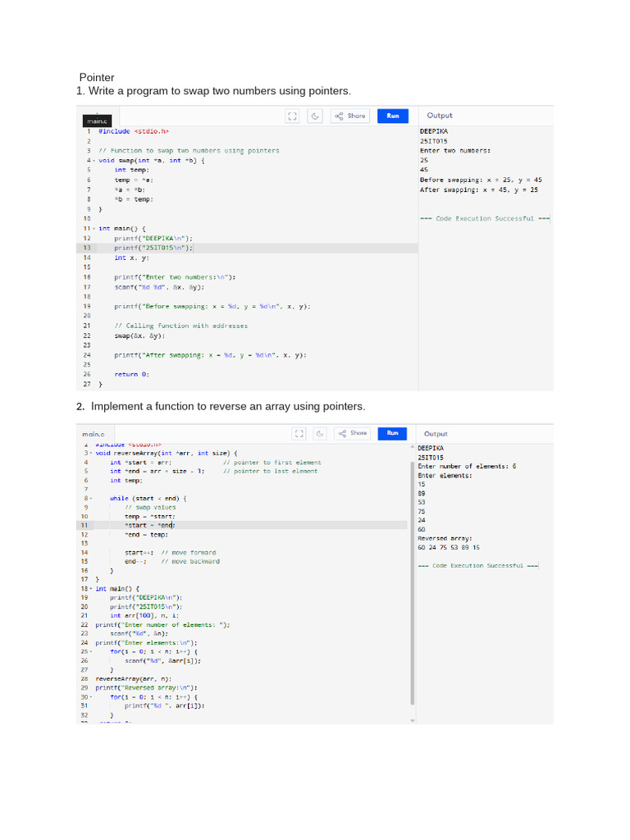Click question 2 reverse an array text

(221, 407)
